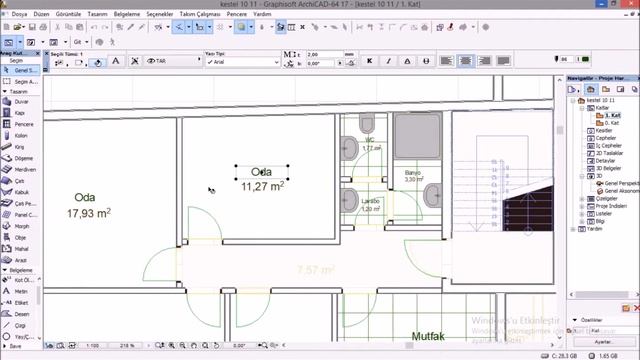
Task: Click the Navigator horizontal scrollbar
Action: 602,294
